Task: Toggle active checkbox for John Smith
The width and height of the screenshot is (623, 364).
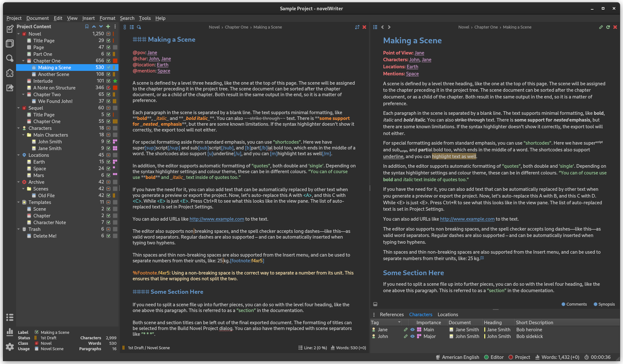Action: [x=108, y=142]
